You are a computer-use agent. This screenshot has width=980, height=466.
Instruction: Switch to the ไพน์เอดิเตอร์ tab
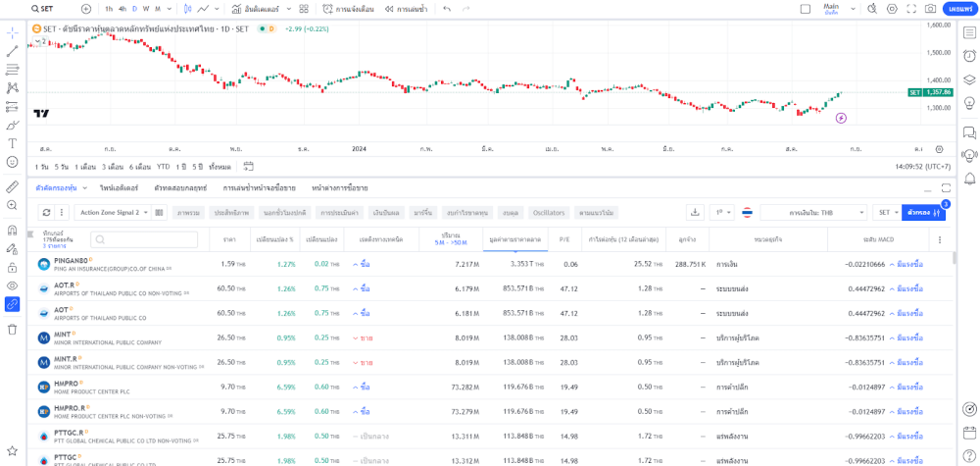pos(119,187)
